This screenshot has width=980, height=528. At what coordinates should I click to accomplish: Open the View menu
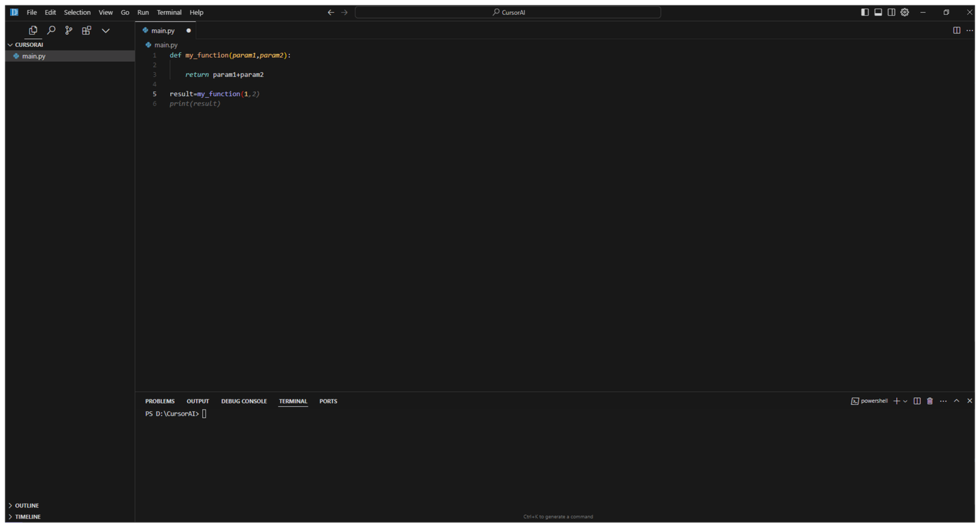pyautogui.click(x=105, y=12)
